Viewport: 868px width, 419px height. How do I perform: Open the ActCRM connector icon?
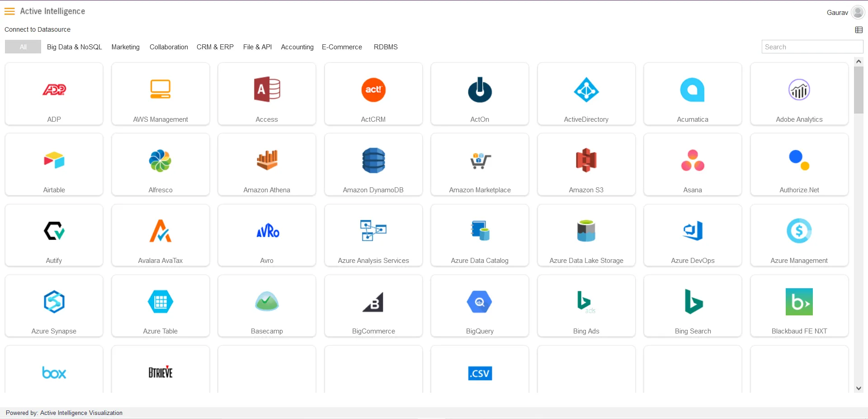point(373,90)
